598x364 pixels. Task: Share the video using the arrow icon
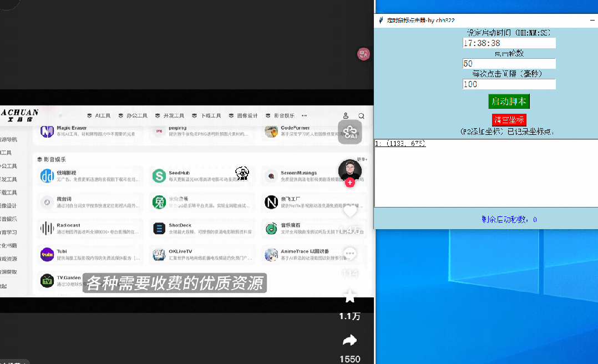pos(349,340)
